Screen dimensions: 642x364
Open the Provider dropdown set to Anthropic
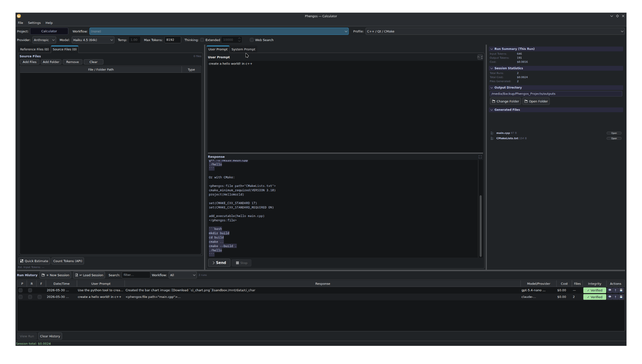point(44,40)
